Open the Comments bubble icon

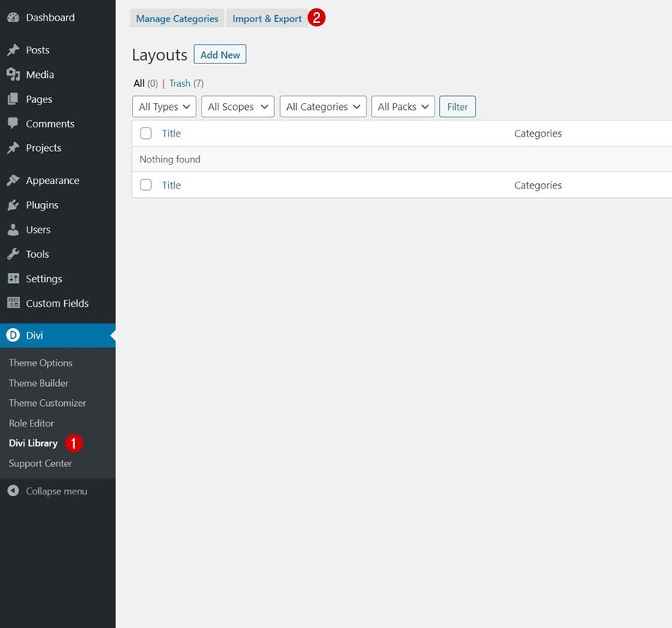pos(14,123)
